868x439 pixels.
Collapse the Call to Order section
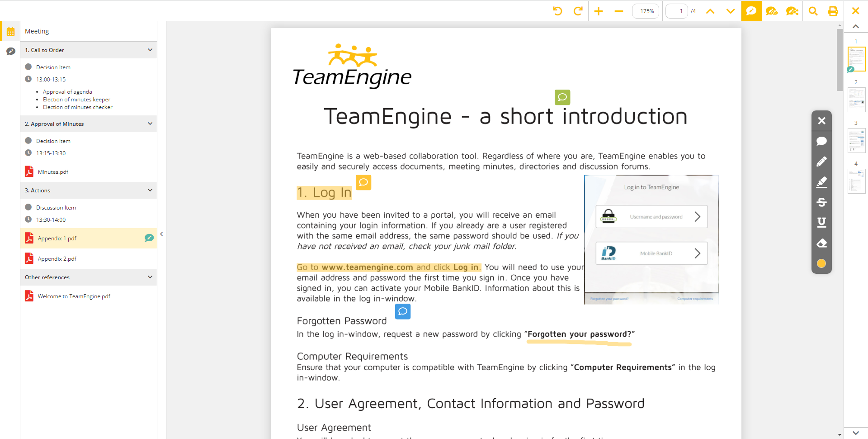pyautogui.click(x=150, y=50)
